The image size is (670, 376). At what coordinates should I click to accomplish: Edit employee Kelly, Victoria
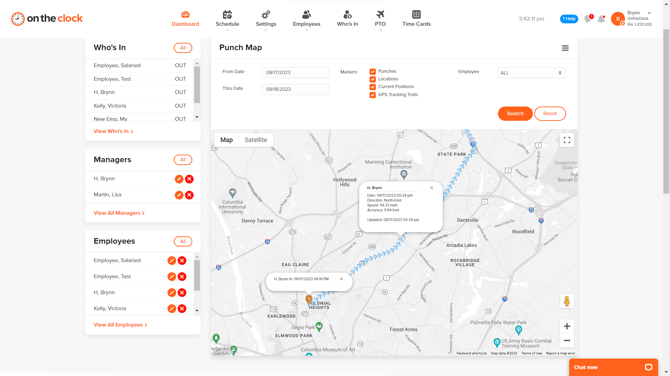click(x=172, y=308)
